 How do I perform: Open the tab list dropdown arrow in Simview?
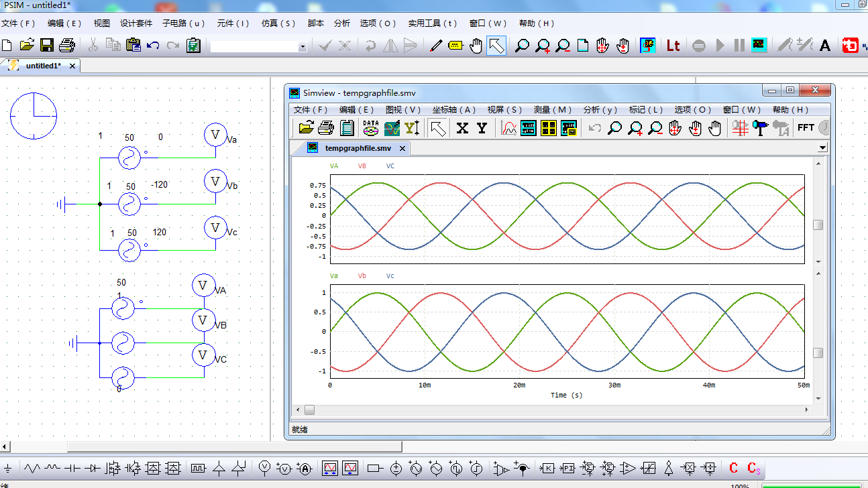point(823,147)
